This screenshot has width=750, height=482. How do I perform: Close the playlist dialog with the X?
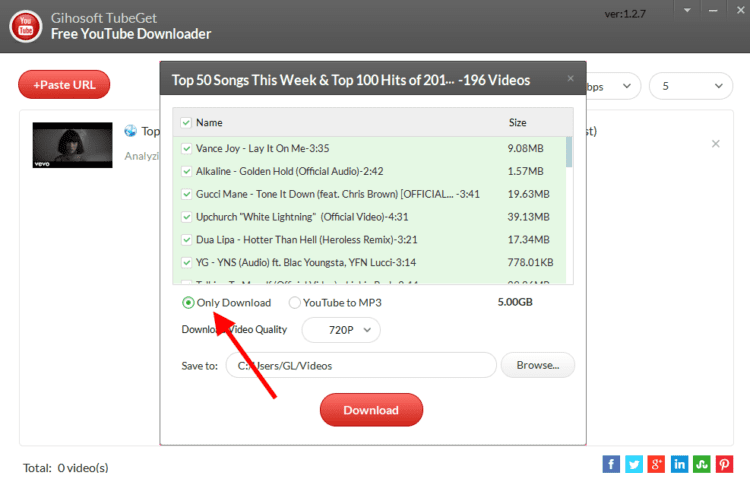point(570,78)
